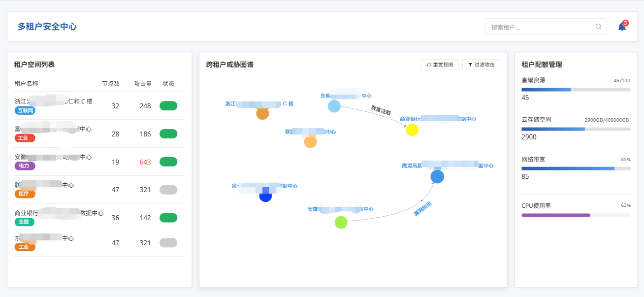The width and height of the screenshot is (644, 297).
Task: Click the 数据窃取 edge label
Action: (381, 110)
